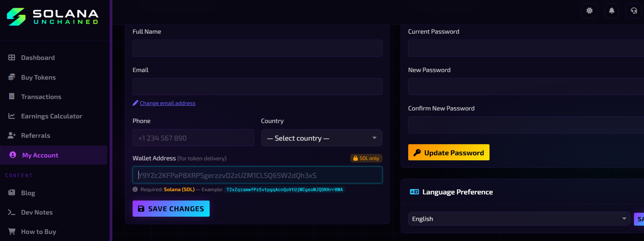644x241 pixels.
Task: Click the My Account user icon
Action: [13, 155]
